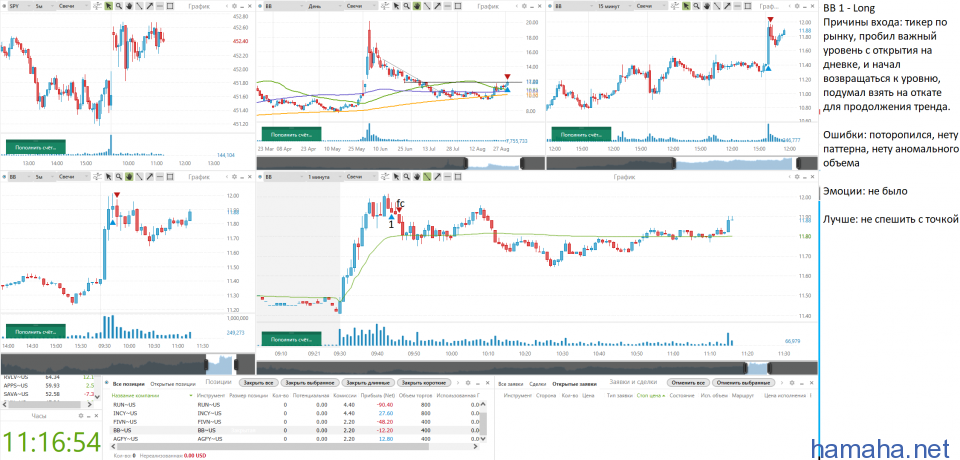Click Отменить все button

coord(688,382)
